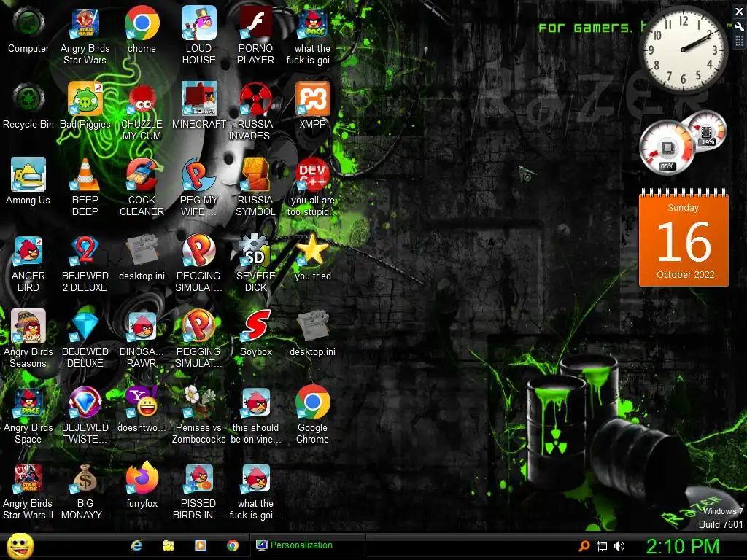Launch the Among Us shortcut

pos(28,182)
